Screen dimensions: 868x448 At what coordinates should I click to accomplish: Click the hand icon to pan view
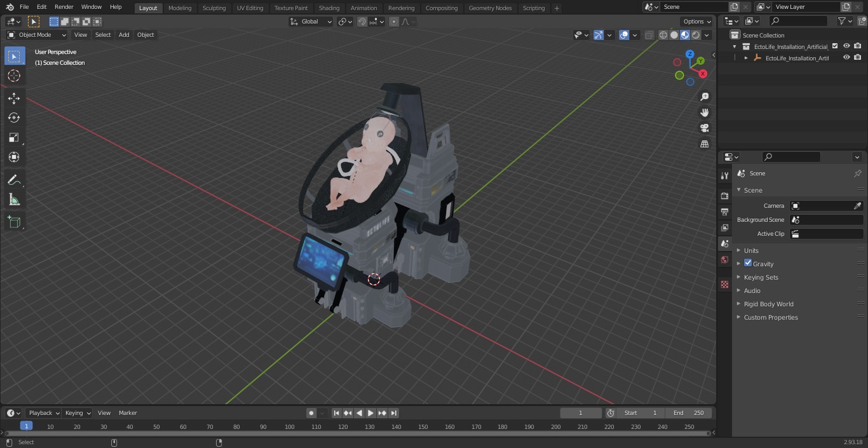[704, 112]
